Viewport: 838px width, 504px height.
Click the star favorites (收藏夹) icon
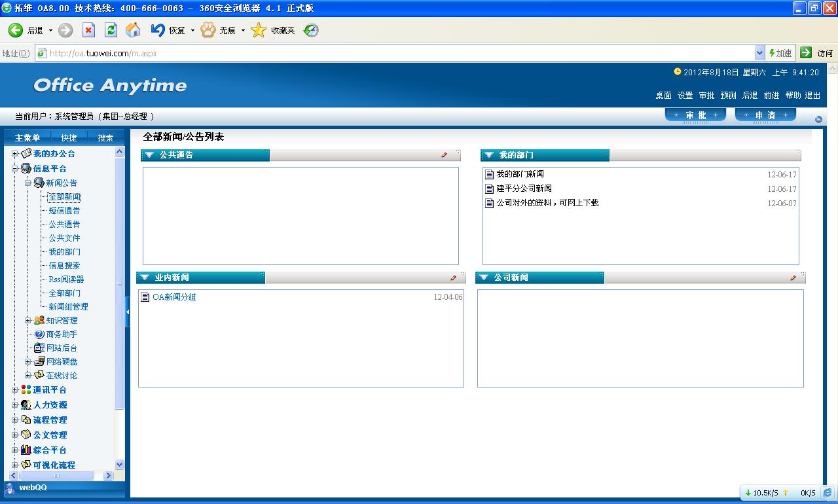tap(259, 30)
